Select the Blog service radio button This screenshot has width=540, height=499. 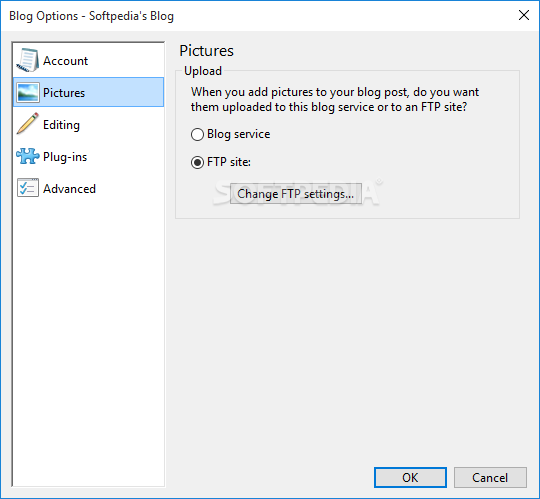[197, 134]
